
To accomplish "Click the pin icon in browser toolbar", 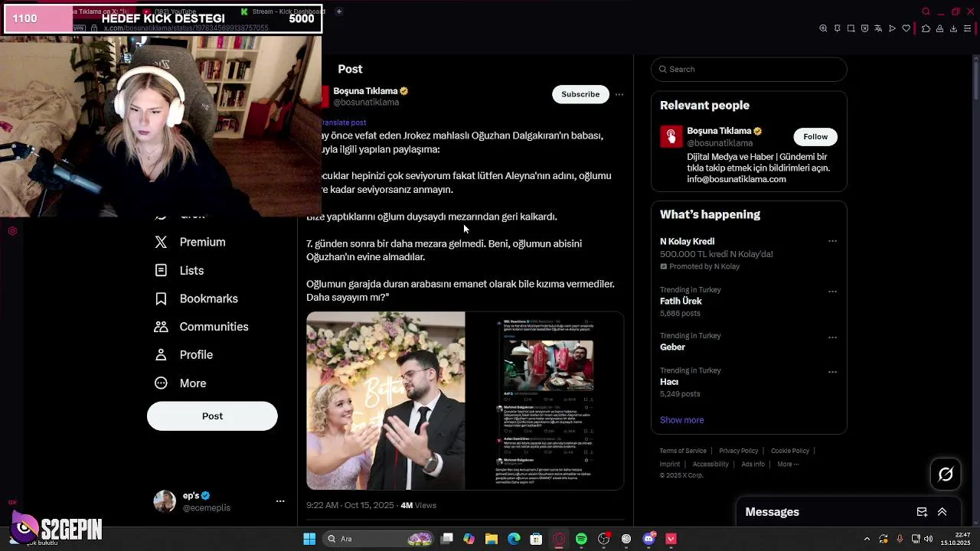I will point(837,28).
